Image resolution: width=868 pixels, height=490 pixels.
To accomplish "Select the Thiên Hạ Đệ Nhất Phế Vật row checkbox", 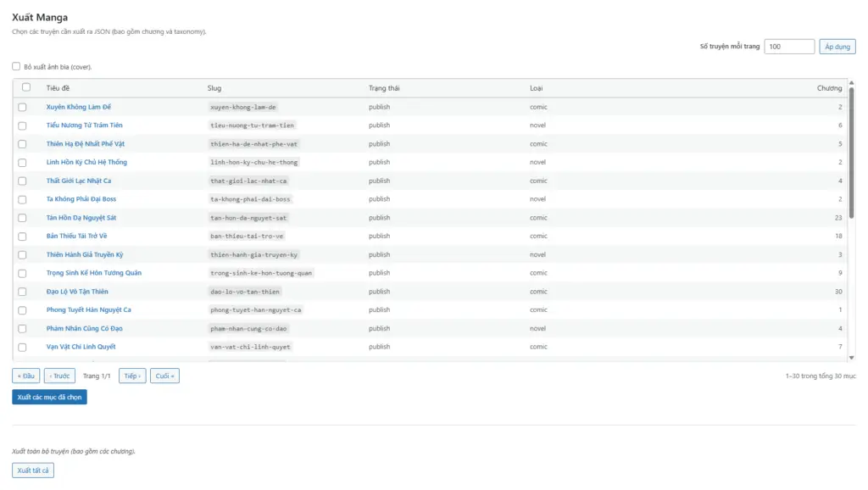I will (22, 144).
